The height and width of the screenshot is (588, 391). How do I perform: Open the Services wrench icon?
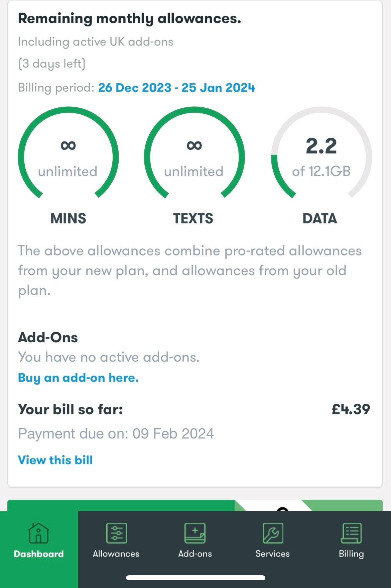tap(273, 533)
